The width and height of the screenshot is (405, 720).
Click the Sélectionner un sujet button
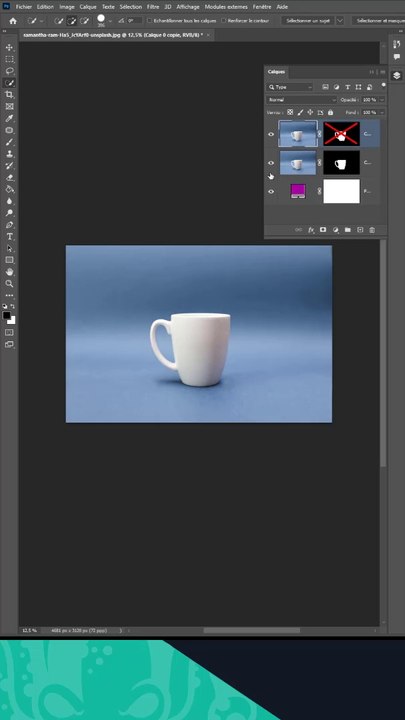tap(308, 21)
